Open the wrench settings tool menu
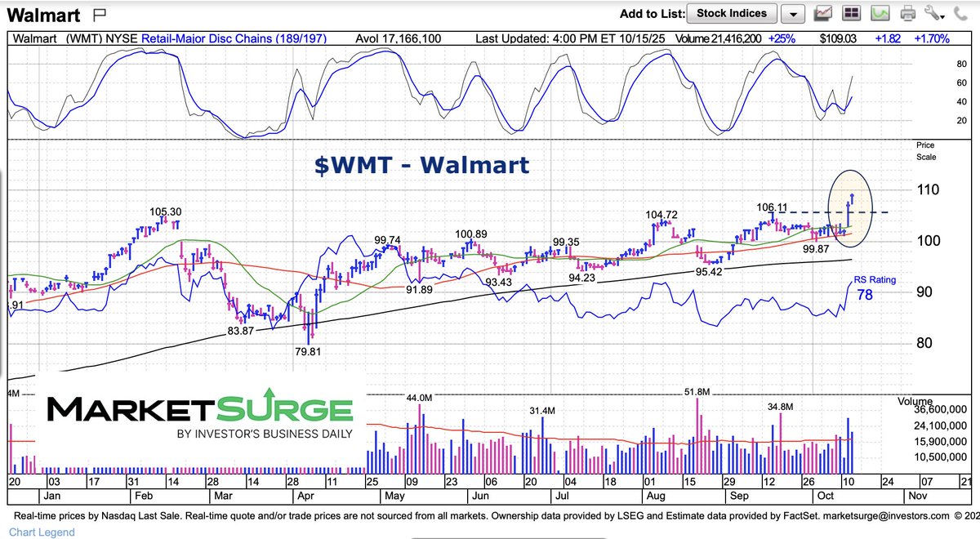Image resolution: width=980 pixels, height=539 pixels. point(934,13)
